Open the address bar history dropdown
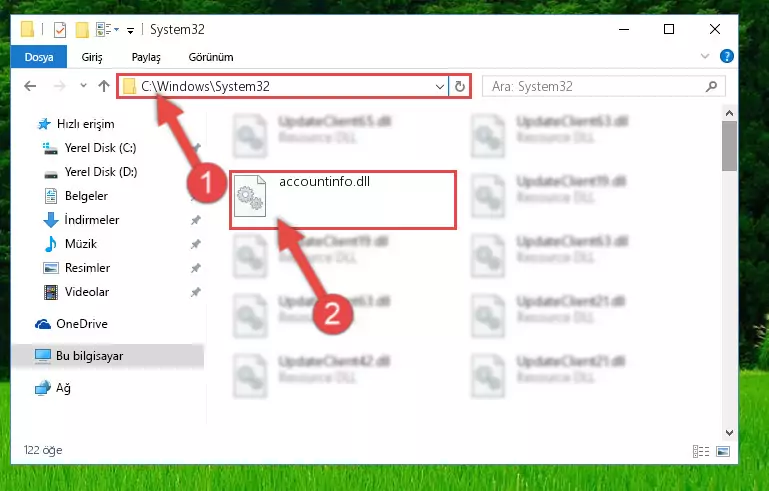The image size is (769, 491). (x=439, y=87)
